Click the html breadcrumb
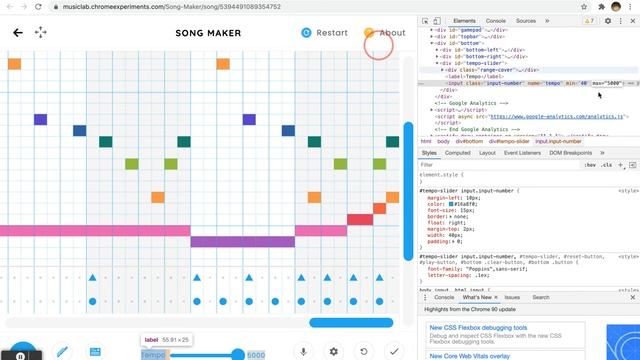The height and width of the screenshot is (360, 640). [x=426, y=141]
